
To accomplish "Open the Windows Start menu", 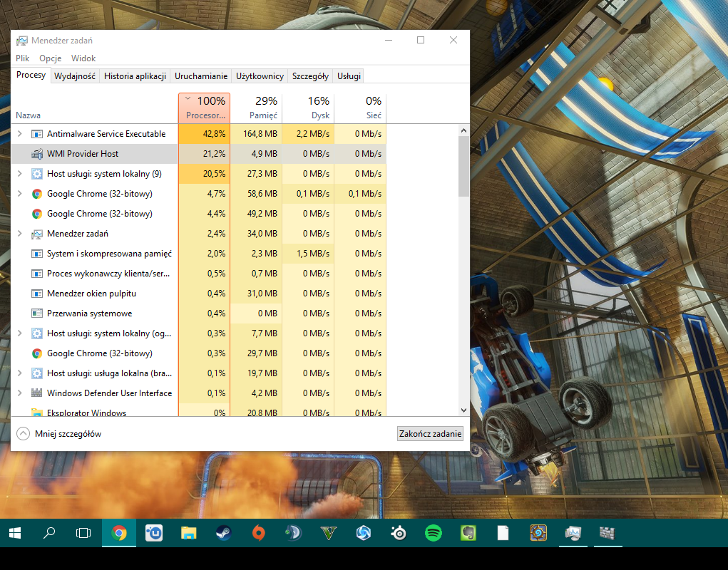I will 15,533.
